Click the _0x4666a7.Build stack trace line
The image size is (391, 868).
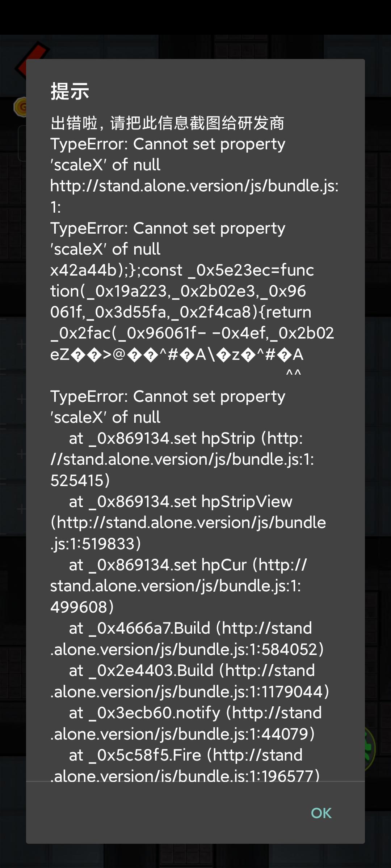(190, 628)
